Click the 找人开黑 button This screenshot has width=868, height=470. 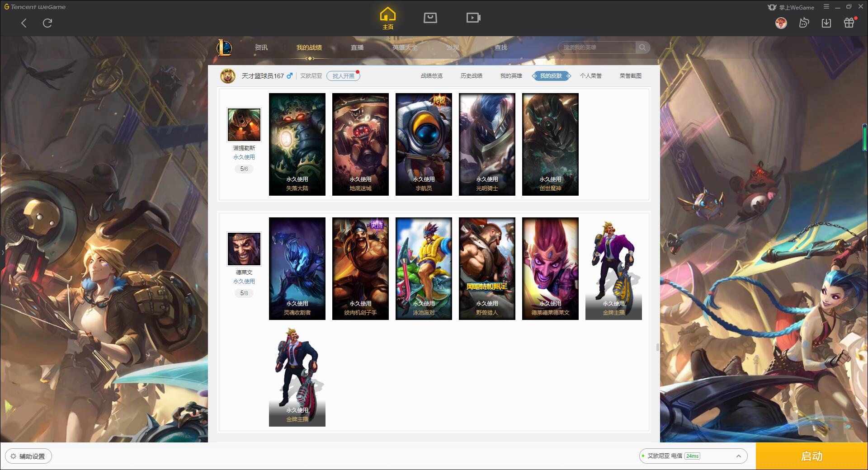click(343, 76)
